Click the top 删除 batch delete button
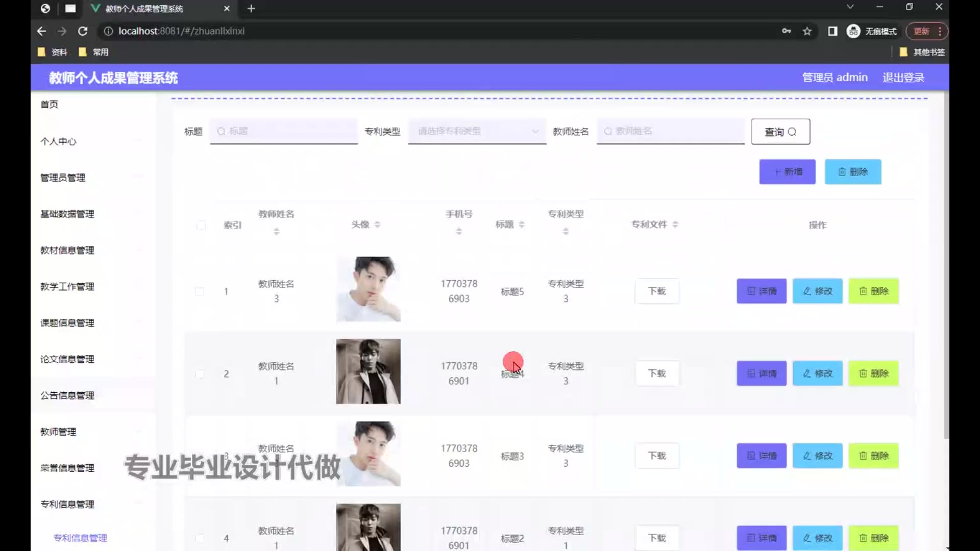Image resolution: width=980 pixels, height=551 pixels. coord(853,172)
